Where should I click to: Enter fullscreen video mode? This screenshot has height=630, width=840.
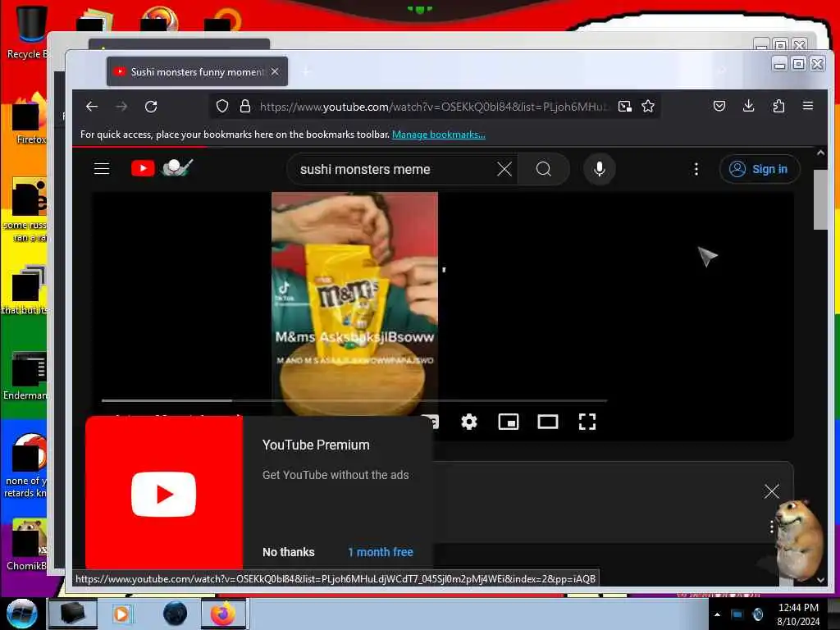pos(587,422)
